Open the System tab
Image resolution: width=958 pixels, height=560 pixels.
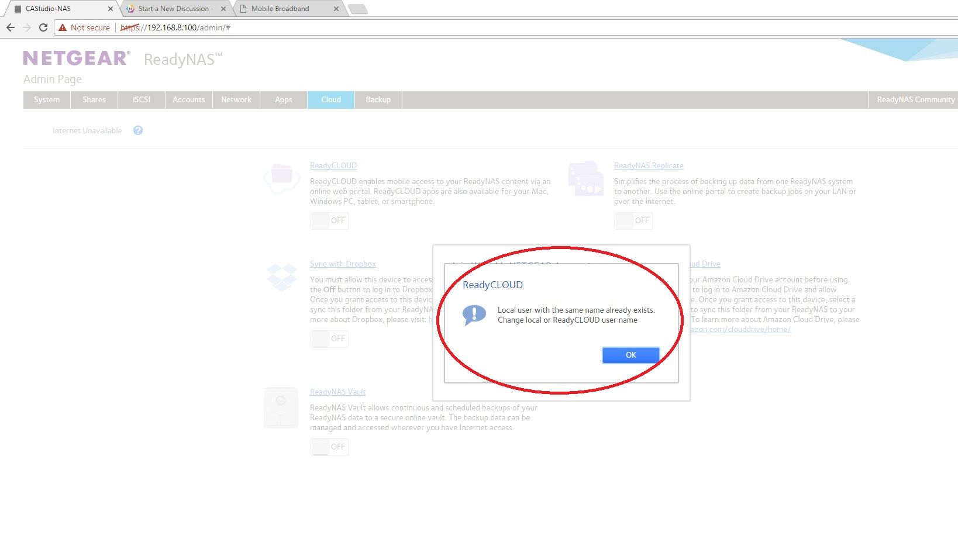pos(47,100)
